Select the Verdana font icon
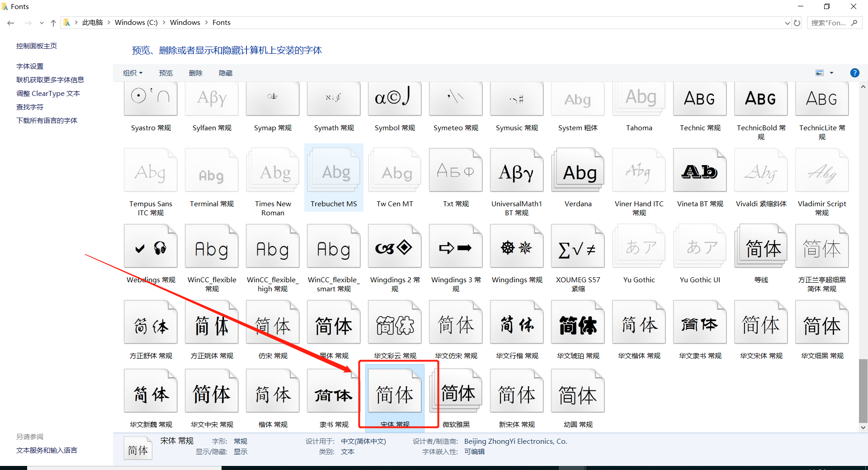Image resolution: width=868 pixels, height=470 pixels. 578,170
